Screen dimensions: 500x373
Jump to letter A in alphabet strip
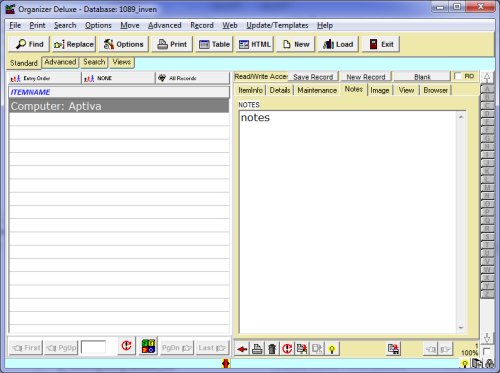click(x=487, y=89)
